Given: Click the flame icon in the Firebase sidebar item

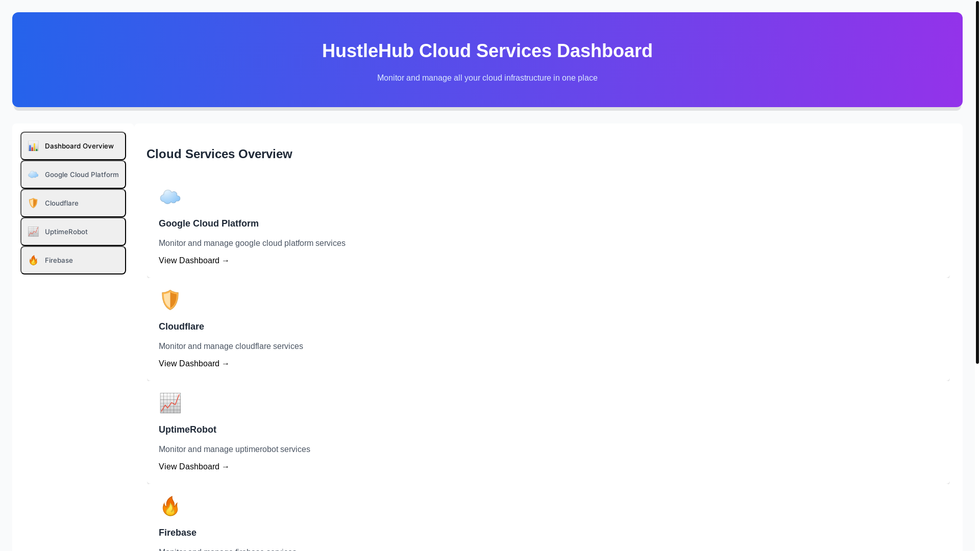Looking at the screenshot, I should click(x=33, y=261).
